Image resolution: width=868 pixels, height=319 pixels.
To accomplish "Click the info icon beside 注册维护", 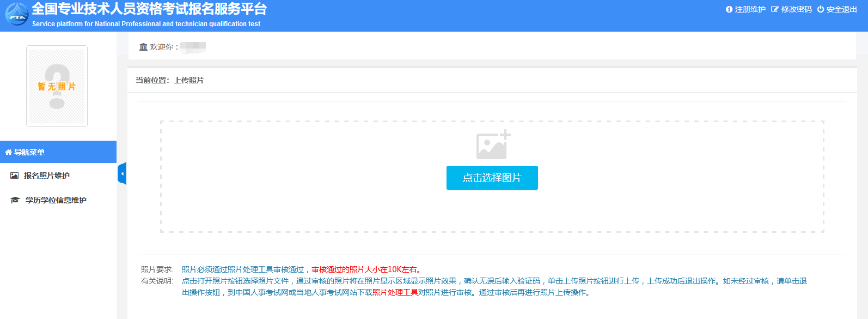I will pos(729,9).
